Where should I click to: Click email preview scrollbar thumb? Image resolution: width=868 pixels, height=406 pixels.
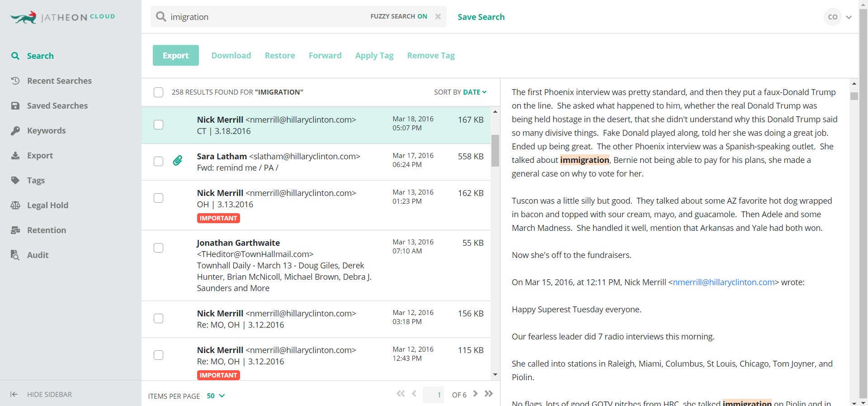pyautogui.click(x=854, y=96)
